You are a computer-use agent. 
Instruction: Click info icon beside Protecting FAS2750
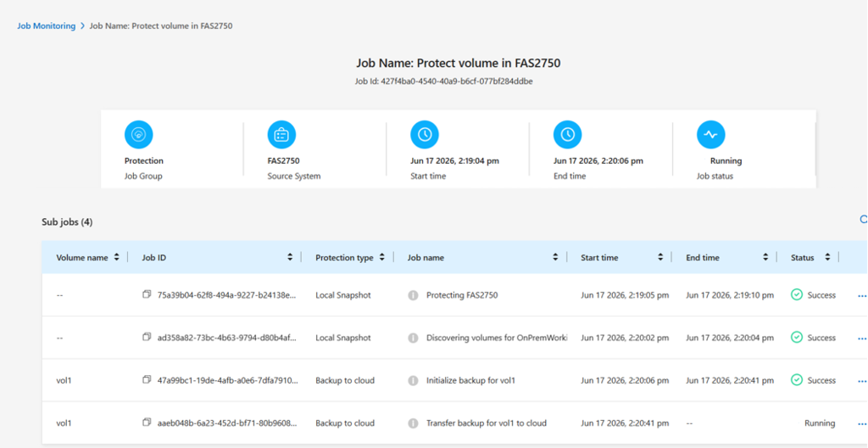pyautogui.click(x=413, y=295)
